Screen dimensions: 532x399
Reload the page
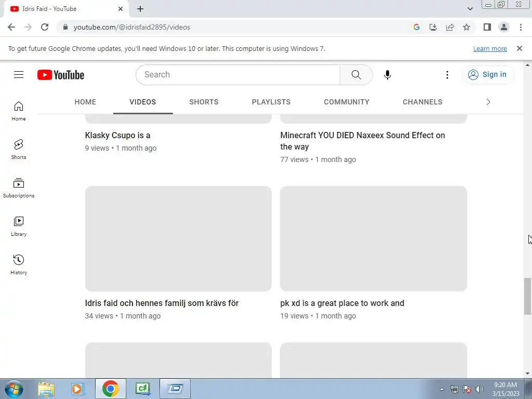45,27
